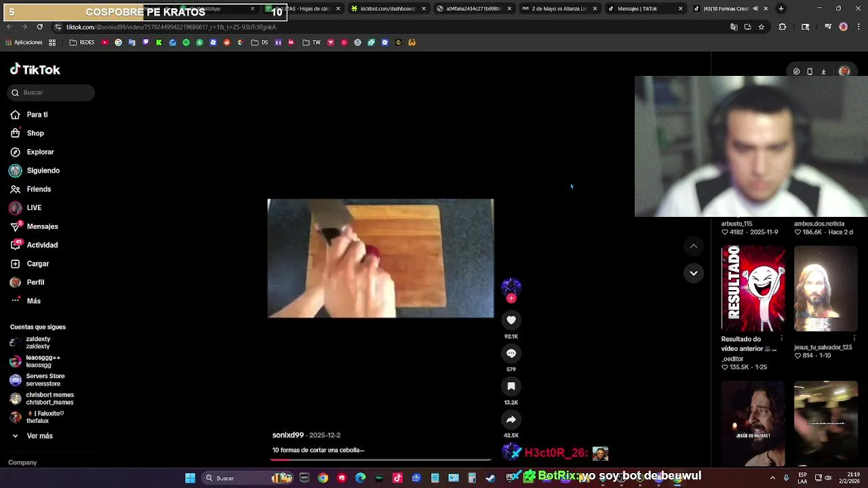868x488 pixels.
Task: Open Friends in the sidebar
Action: 31,189
